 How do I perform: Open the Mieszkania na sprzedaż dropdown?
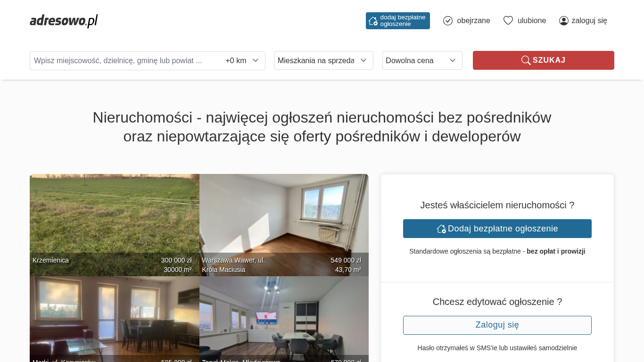point(323,60)
